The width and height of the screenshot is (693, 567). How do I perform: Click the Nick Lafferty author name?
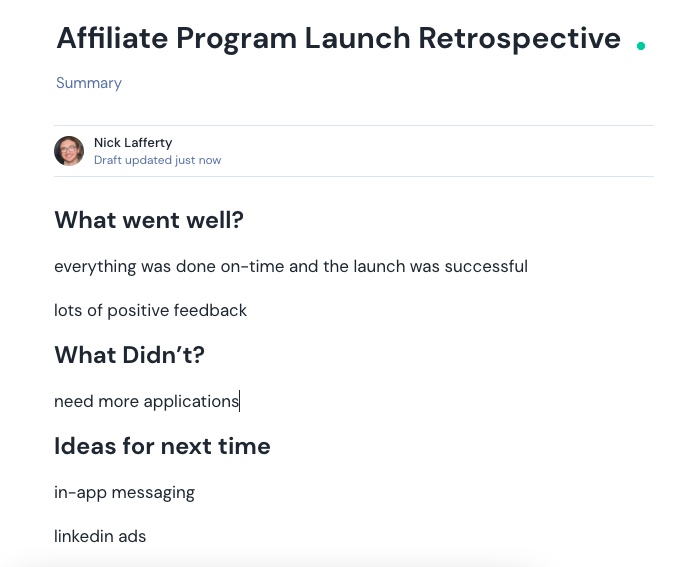(133, 143)
